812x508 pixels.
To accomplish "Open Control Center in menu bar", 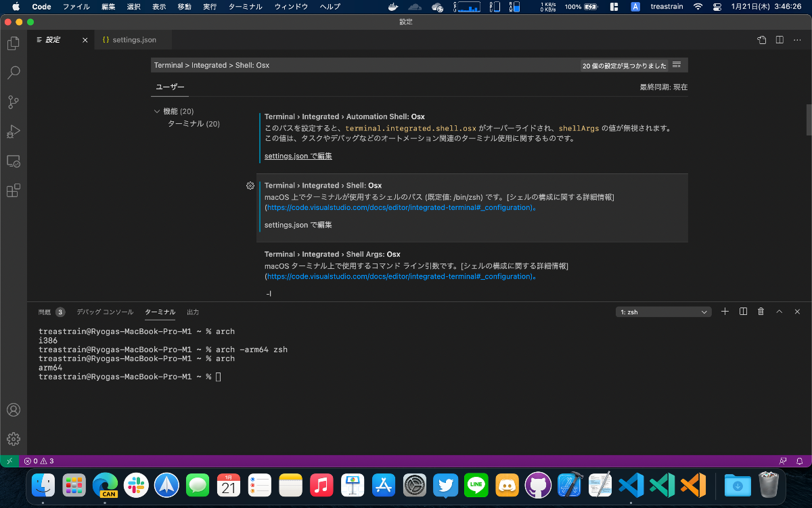I will coord(717,7).
